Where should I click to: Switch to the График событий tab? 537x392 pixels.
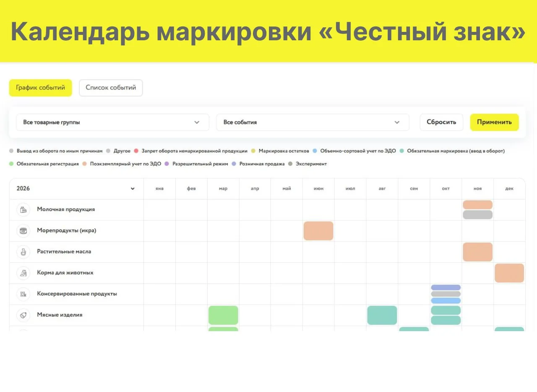click(x=41, y=88)
